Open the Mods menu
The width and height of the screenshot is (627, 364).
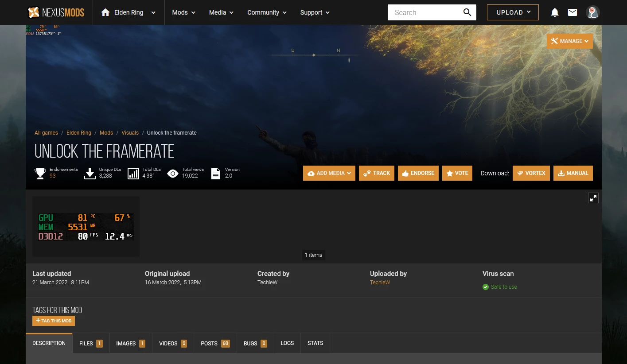tap(183, 12)
